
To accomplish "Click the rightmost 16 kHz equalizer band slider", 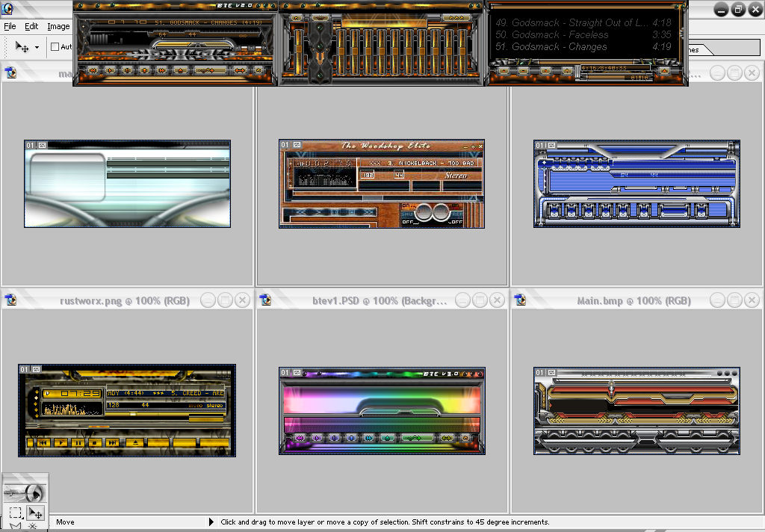I will click(462, 52).
